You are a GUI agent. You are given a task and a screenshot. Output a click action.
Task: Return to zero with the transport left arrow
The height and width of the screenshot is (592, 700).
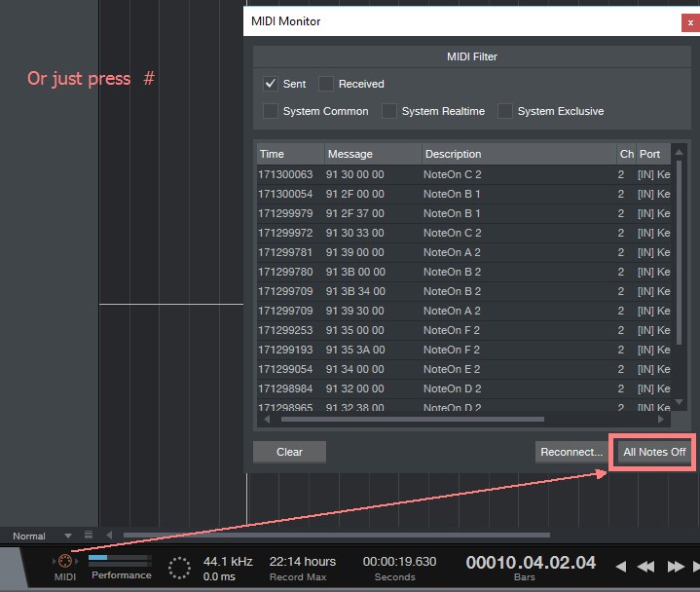click(620, 567)
